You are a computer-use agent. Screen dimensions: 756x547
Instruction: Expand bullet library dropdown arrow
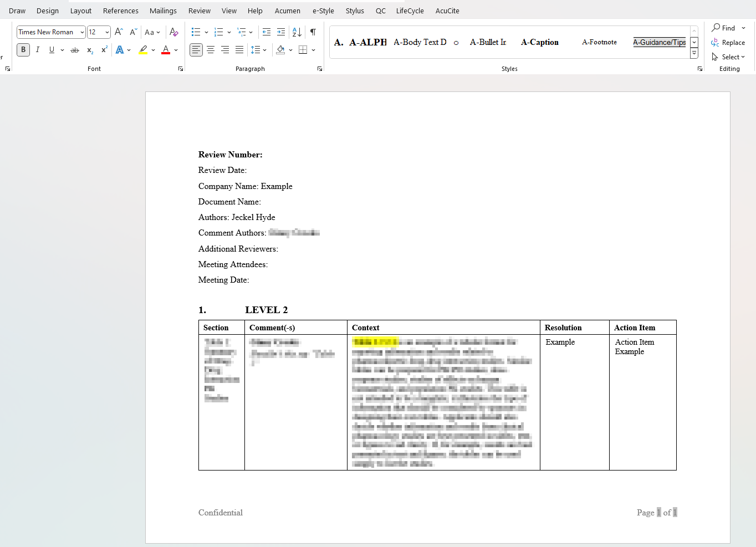[206, 32]
